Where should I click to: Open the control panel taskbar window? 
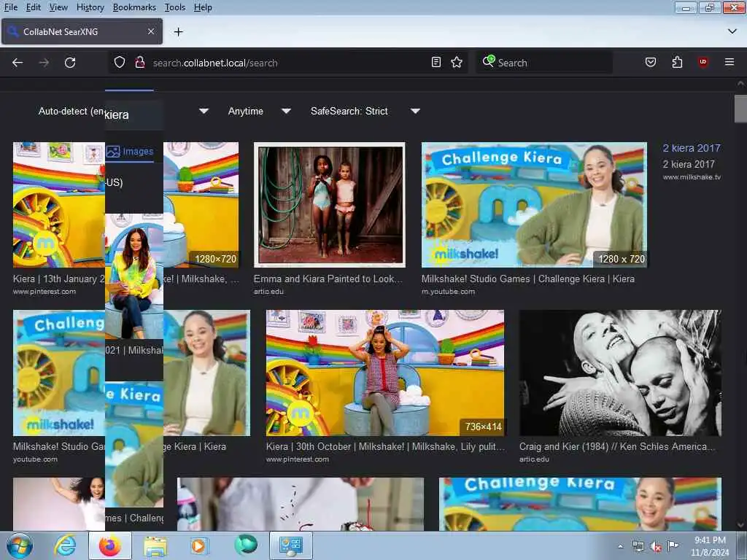point(290,545)
